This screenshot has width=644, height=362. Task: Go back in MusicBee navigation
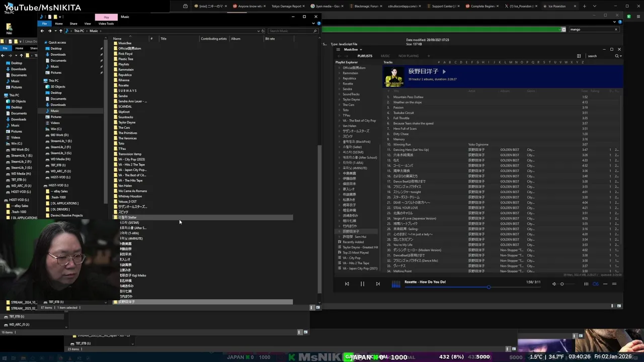pyautogui.click(x=339, y=56)
